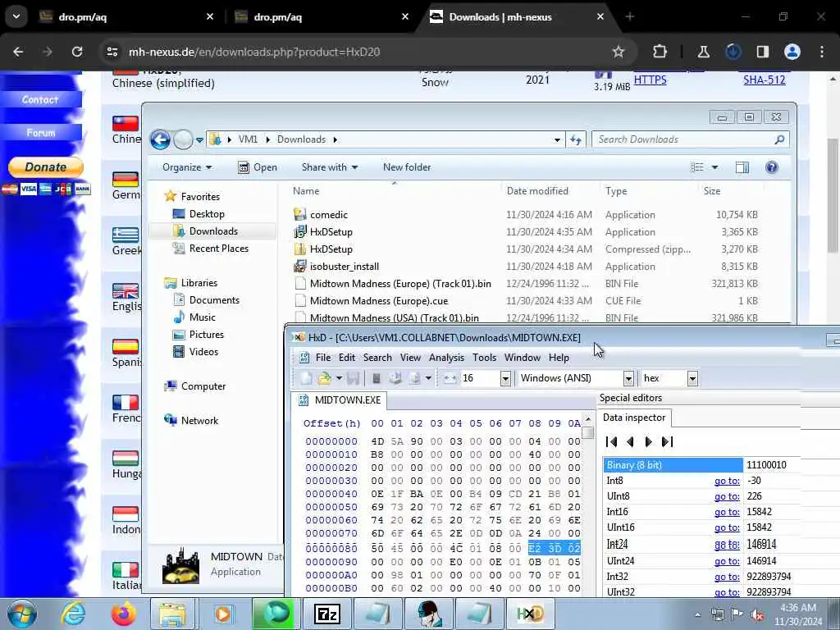
Task: Click the go to link for Int8
Action: [727, 481]
